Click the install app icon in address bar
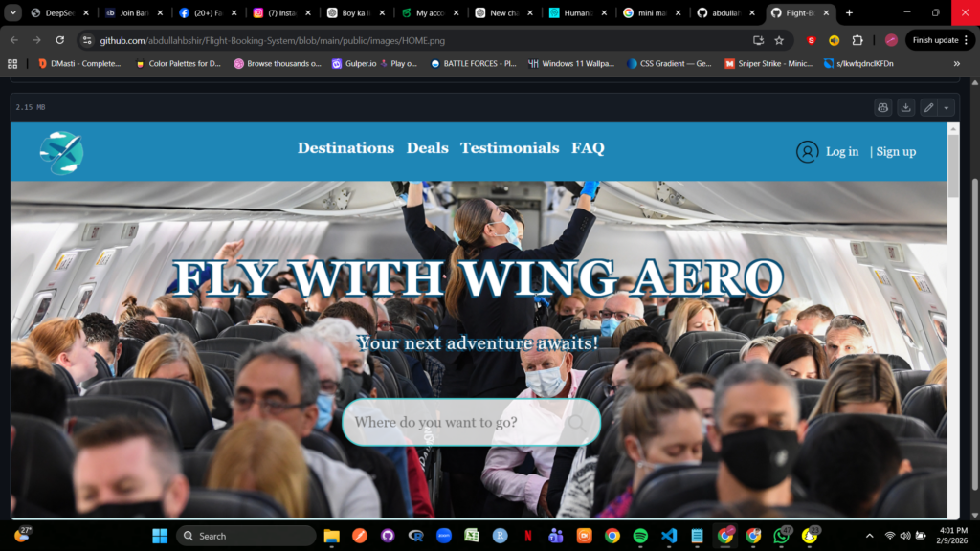The width and height of the screenshot is (980, 551). click(x=758, y=40)
